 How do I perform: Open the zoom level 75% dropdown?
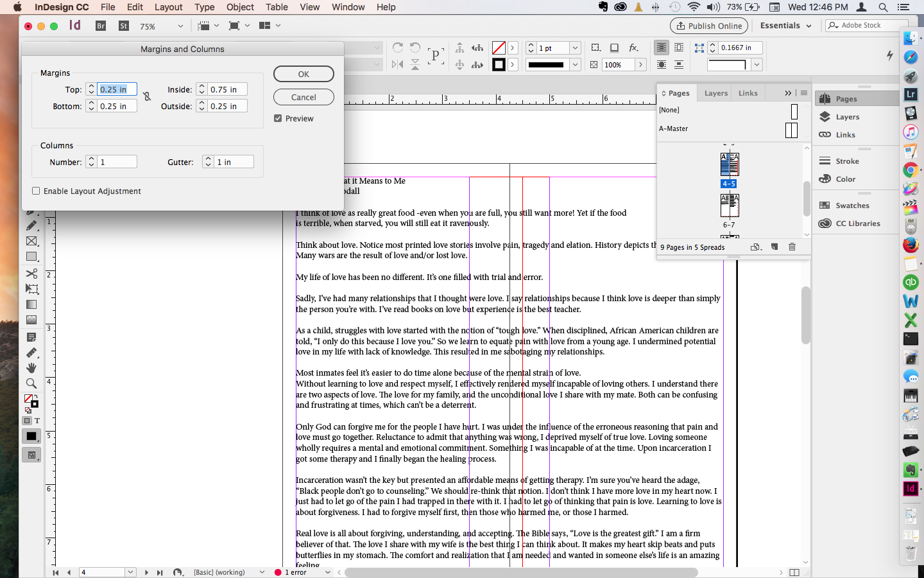pos(180,26)
